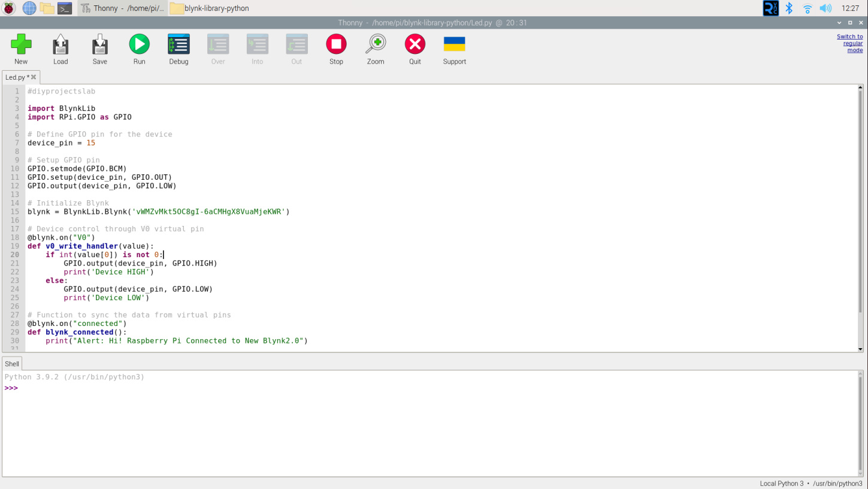Open the Wi-Fi network tray icon

click(x=807, y=8)
